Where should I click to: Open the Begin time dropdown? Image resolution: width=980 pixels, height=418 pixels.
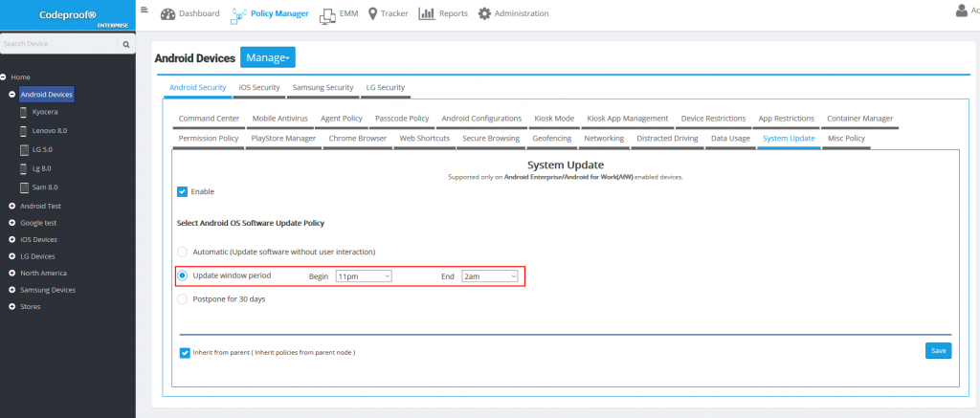[x=364, y=276]
